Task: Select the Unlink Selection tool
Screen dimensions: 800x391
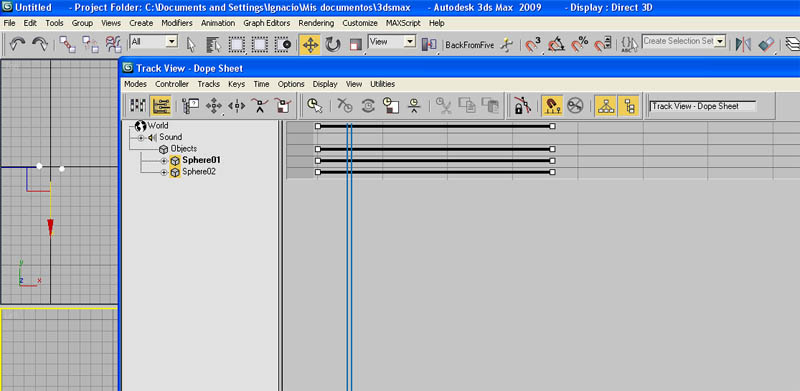Action: [90, 45]
